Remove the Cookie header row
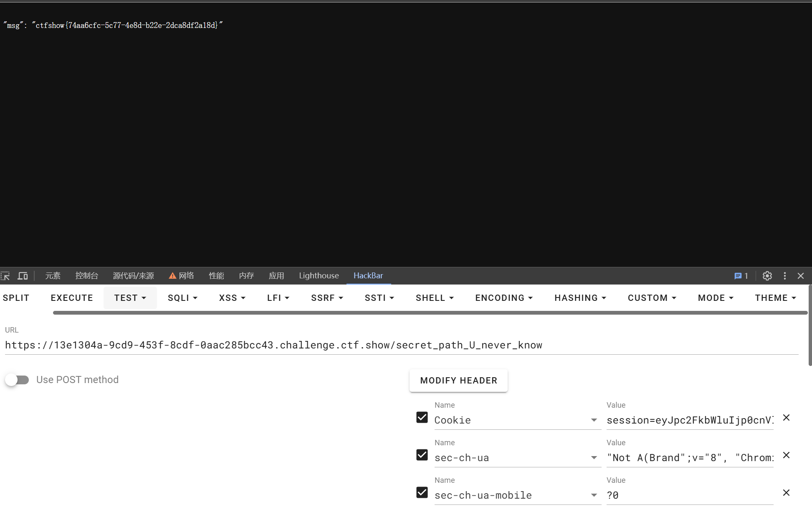812x507 pixels. click(786, 418)
